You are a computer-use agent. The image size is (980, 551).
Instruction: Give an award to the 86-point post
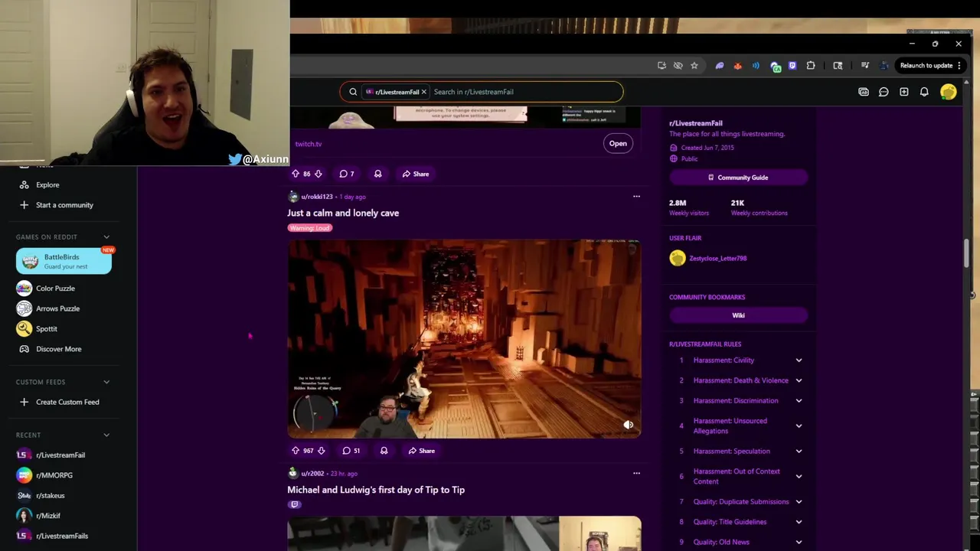[x=377, y=174]
